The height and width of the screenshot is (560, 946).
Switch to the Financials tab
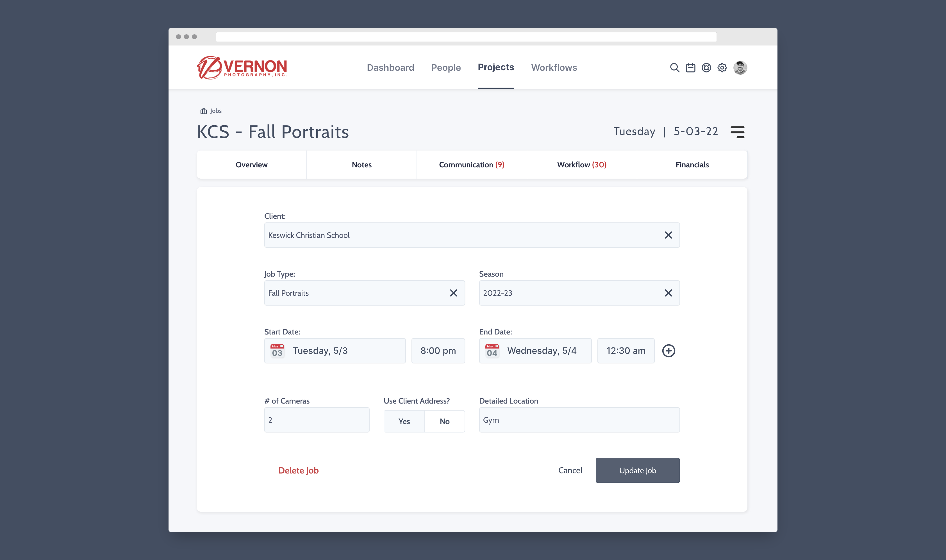coord(692,165)
